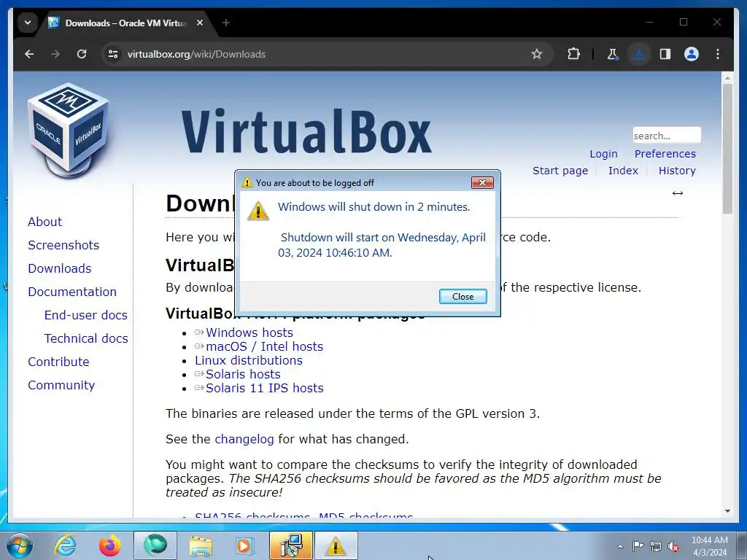The height and width of the screenshot is (560, 747).
Task: Click the address bar URL
Action: point(196,54)
